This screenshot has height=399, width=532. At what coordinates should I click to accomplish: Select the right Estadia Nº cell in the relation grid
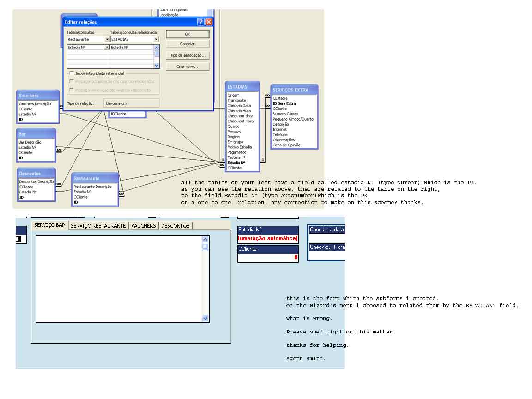point(132,48)
